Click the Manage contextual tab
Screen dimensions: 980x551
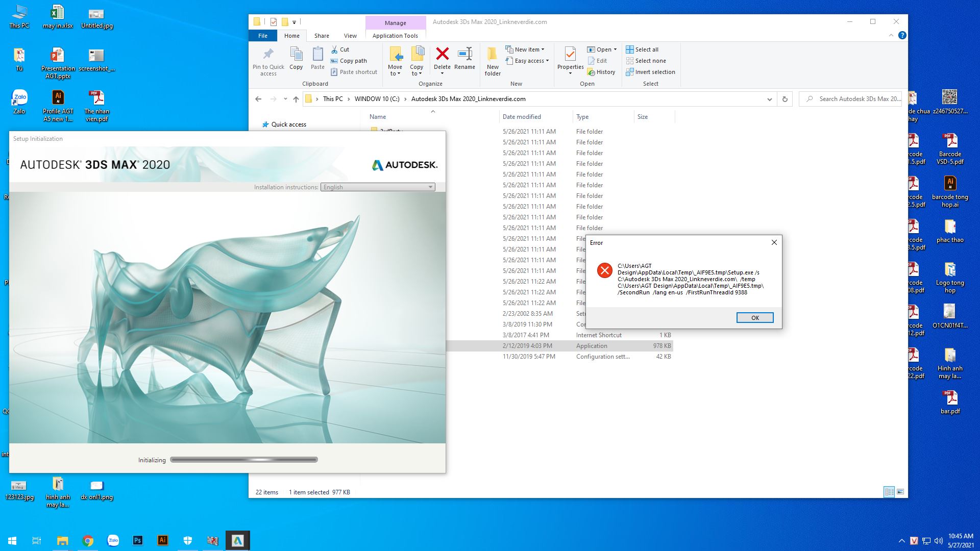click(x=396, y=23)
